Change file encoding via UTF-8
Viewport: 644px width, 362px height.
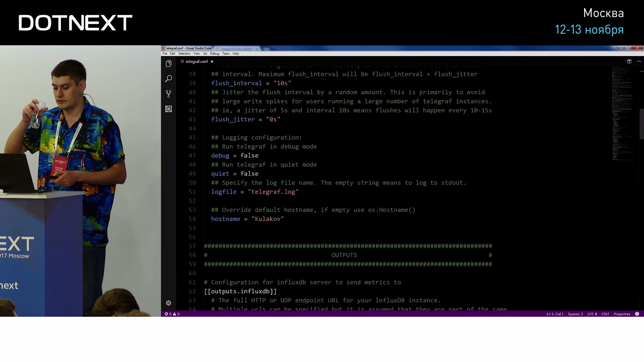click(592, 314)
